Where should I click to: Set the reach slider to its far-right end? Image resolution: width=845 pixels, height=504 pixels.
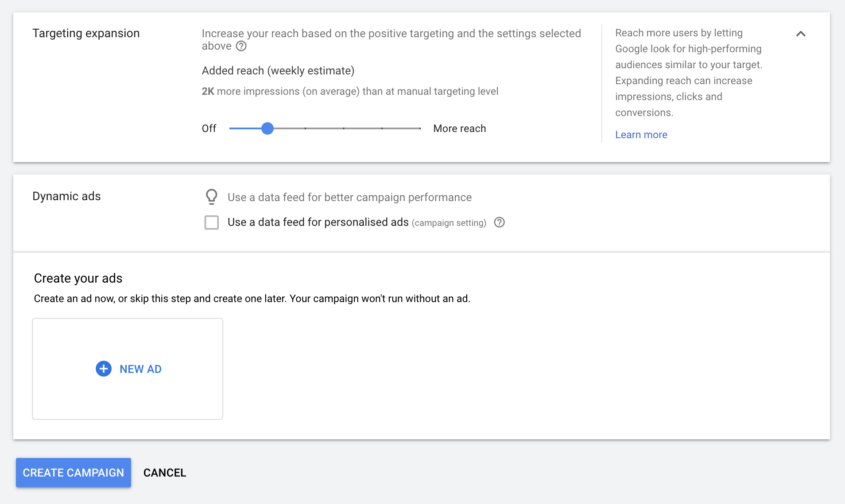click(x=419, y=128)
